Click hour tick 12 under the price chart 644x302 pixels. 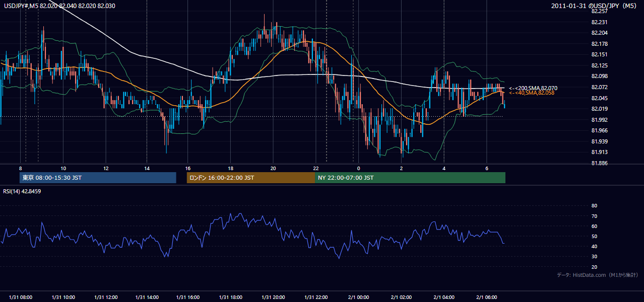point(106,168)
